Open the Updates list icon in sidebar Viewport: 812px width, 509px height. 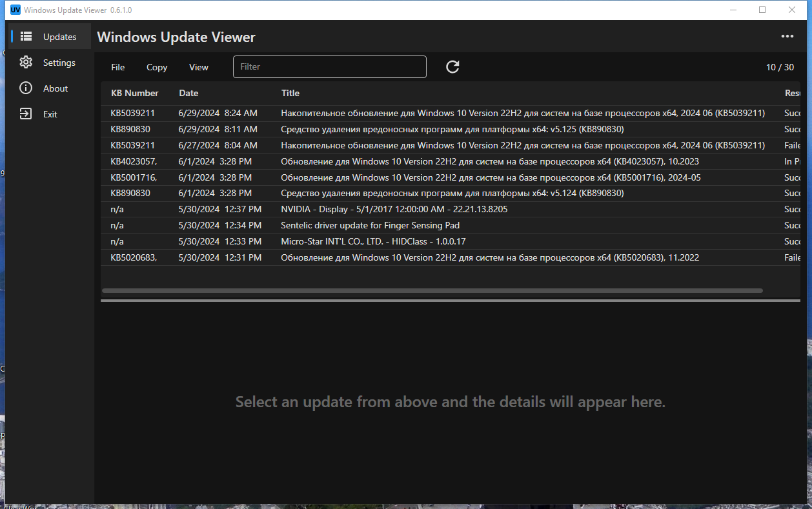tap(26, 37)
